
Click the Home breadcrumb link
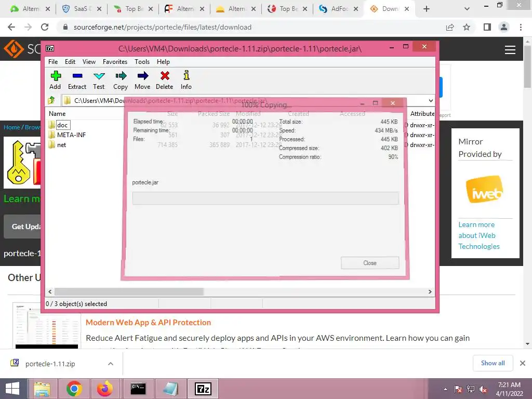11,127
